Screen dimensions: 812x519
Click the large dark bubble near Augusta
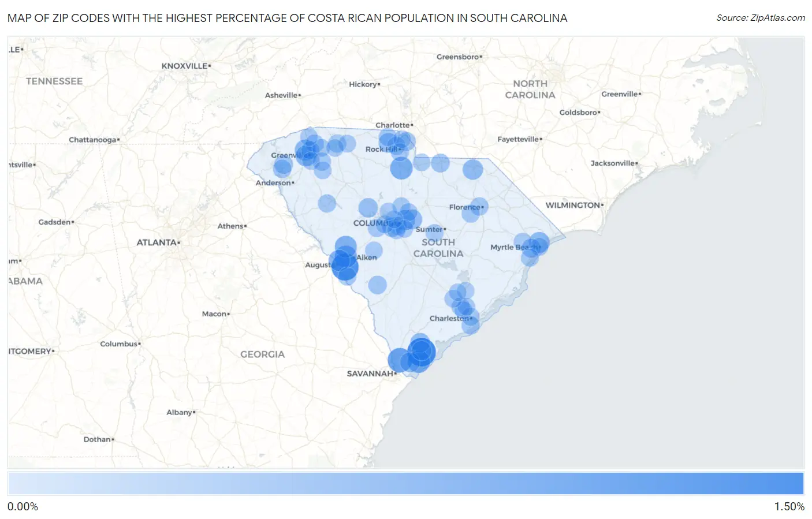click(344, 266)
